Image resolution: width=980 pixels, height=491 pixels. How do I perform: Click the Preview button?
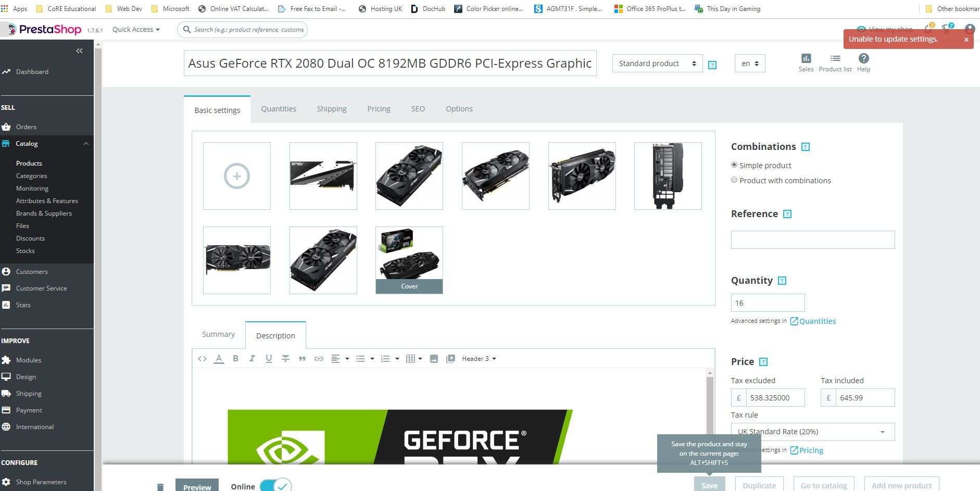197,486
